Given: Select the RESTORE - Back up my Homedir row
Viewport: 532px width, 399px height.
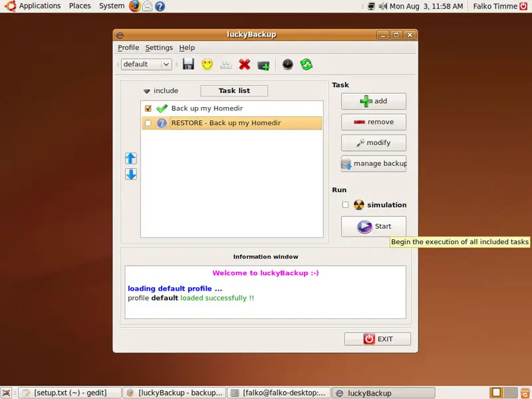Looking at the screenshot, I should pyautogui.click(x=231, y=123).
